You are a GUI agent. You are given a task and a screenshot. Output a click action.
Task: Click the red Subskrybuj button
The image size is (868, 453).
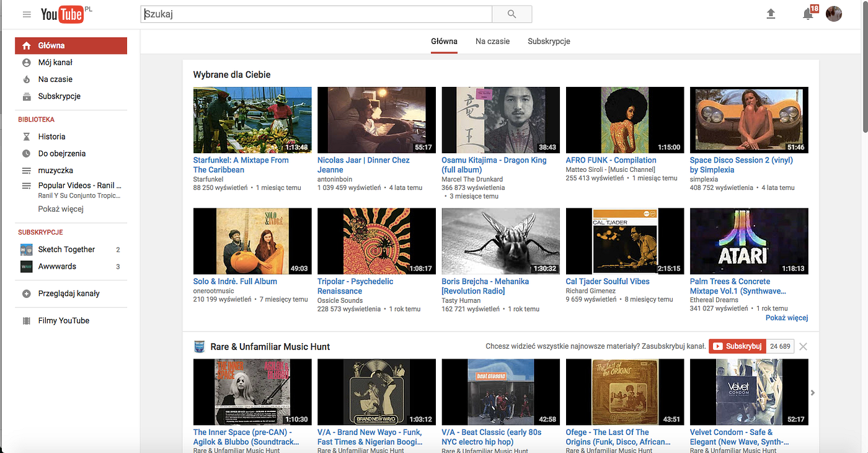[738, 346]
